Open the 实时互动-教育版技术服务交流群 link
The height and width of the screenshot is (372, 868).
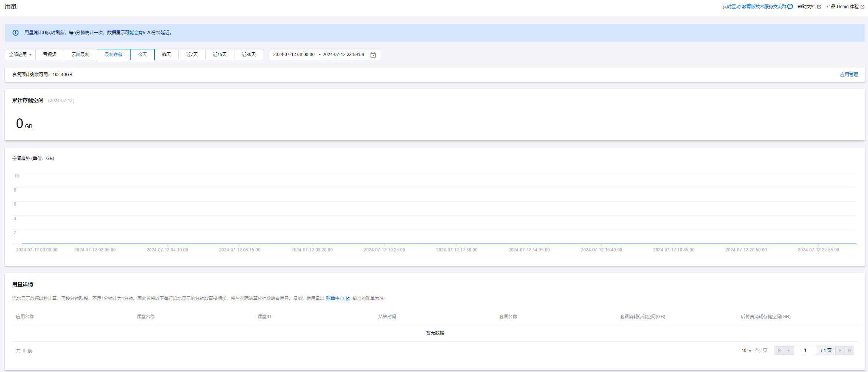754,7
